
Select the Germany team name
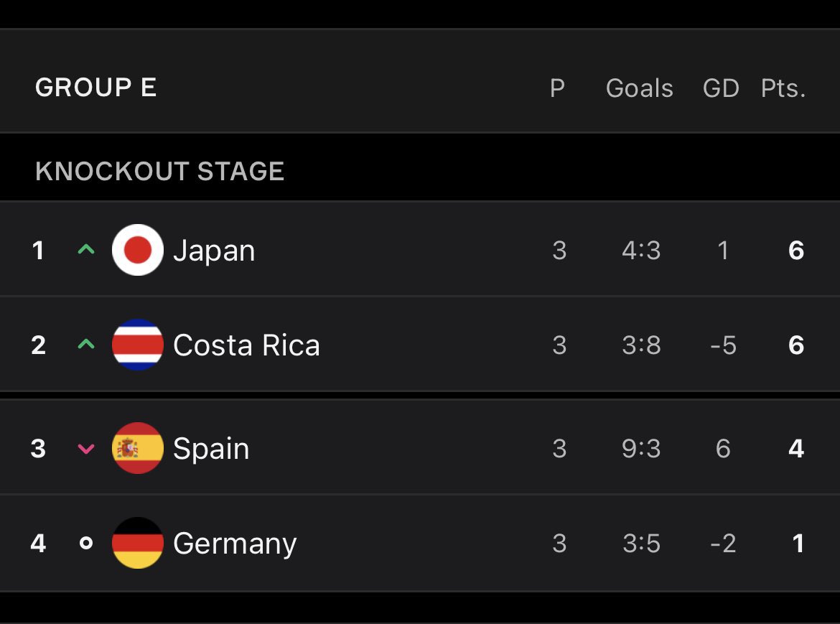pyautogui.click(x=235, y=544)
